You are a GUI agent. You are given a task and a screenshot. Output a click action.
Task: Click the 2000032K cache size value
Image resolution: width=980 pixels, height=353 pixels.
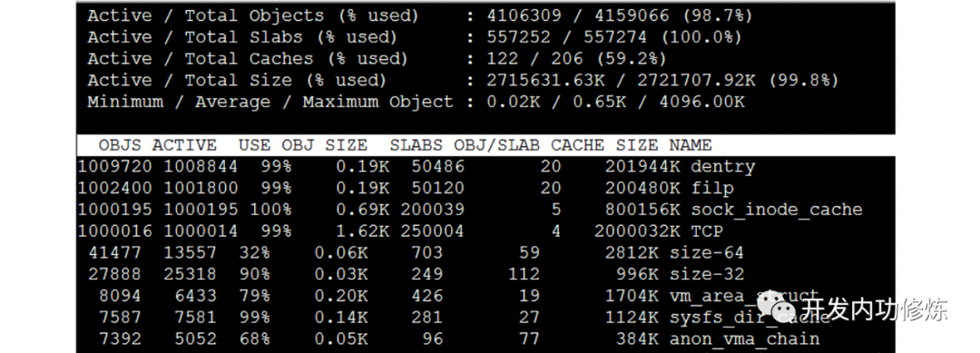[637, 231]
